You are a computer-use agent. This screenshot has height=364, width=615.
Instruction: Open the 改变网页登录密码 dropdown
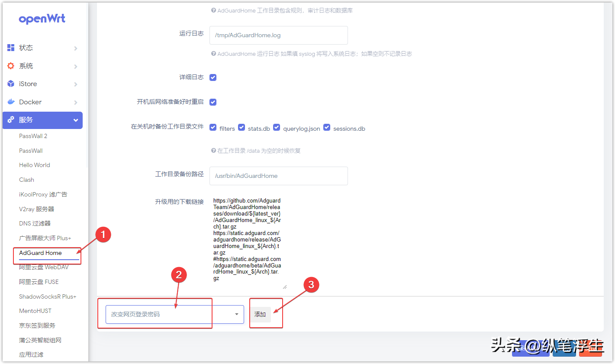click(x=175, y=314)
